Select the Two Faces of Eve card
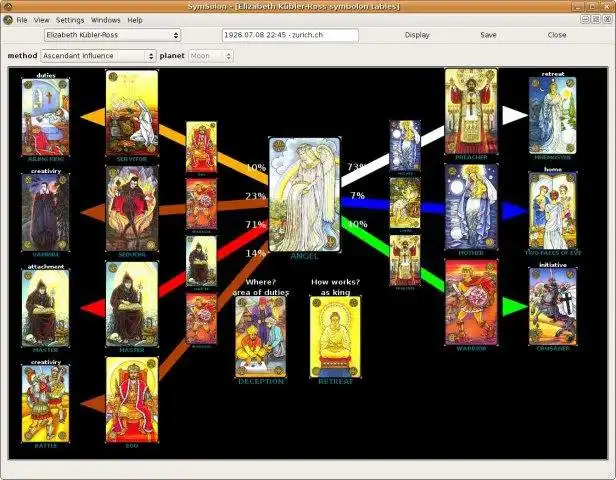 point(552,211)
